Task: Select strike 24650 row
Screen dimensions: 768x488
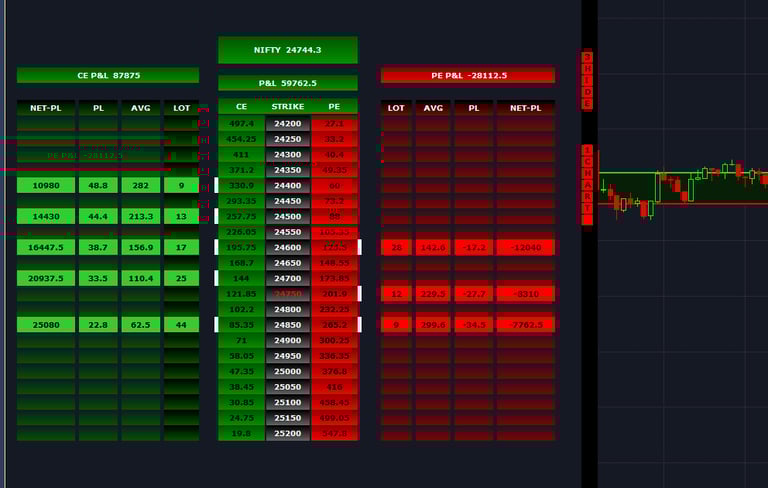Action: [x=288, y=263]
